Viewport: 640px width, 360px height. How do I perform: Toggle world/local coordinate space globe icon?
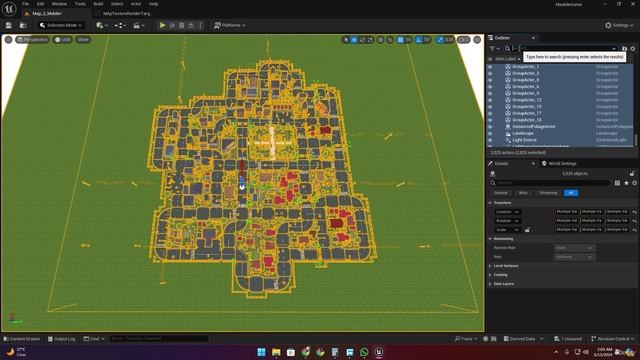(x=380, y=40)
